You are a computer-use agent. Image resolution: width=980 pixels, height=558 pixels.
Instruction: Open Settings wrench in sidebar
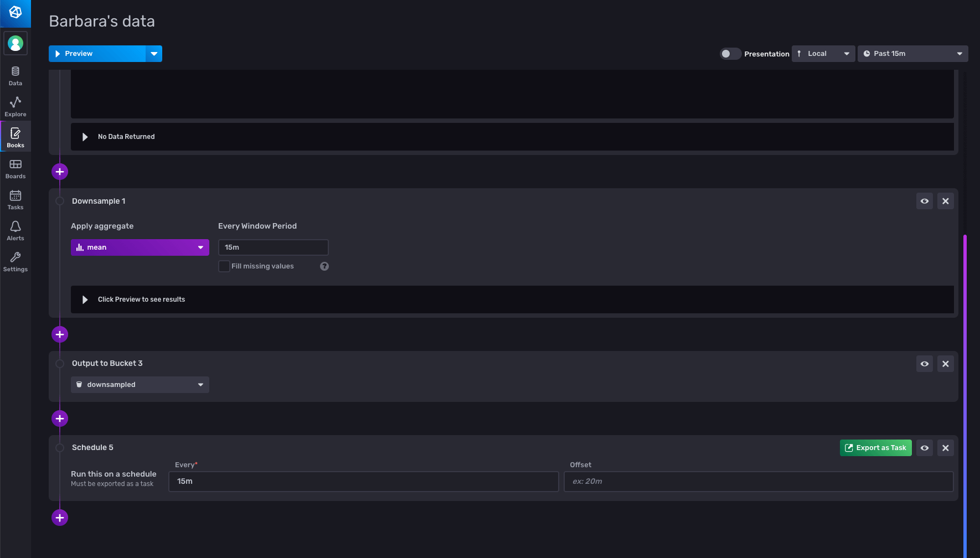[16, 262]
